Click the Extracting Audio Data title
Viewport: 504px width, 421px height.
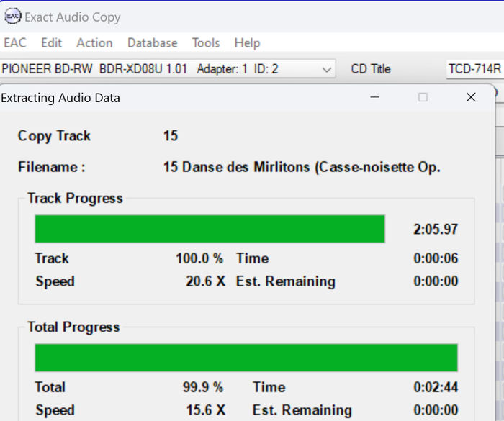[60, 98]
